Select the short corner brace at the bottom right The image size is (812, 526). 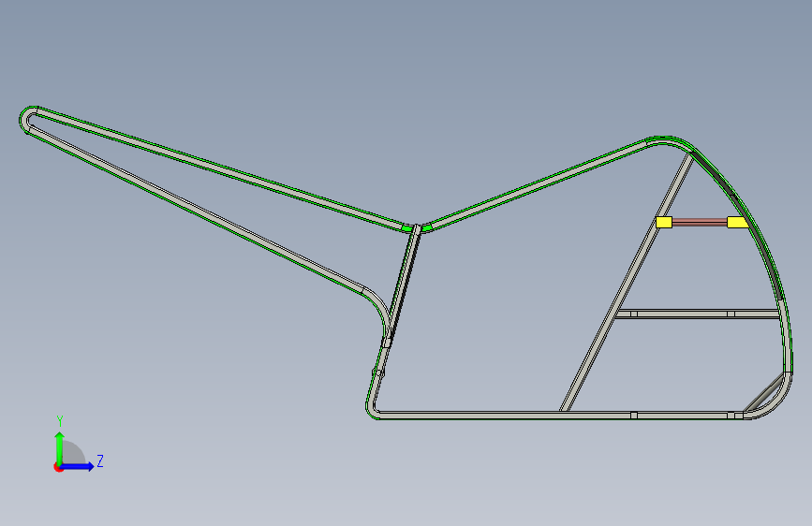click(764, 392)
